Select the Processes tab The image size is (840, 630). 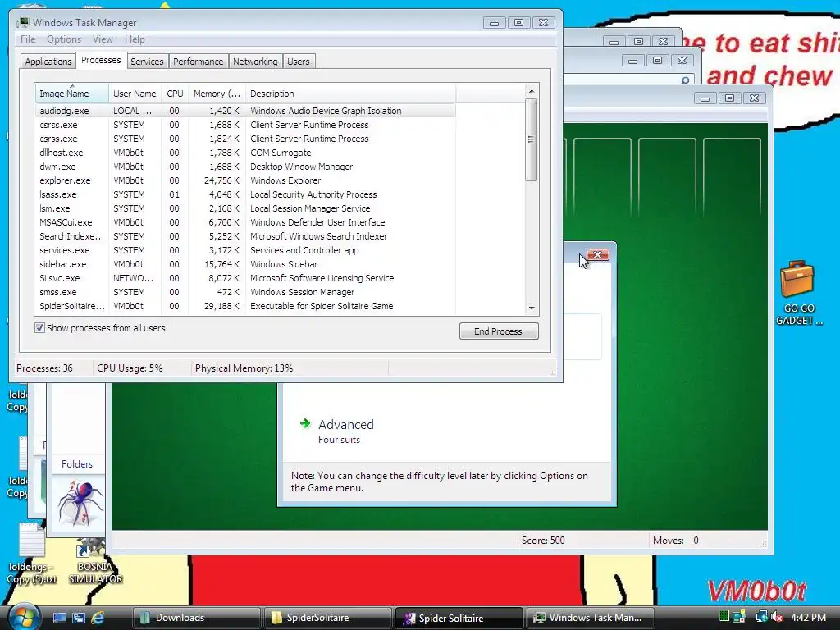pyautogui.click(x=101, y=60)
